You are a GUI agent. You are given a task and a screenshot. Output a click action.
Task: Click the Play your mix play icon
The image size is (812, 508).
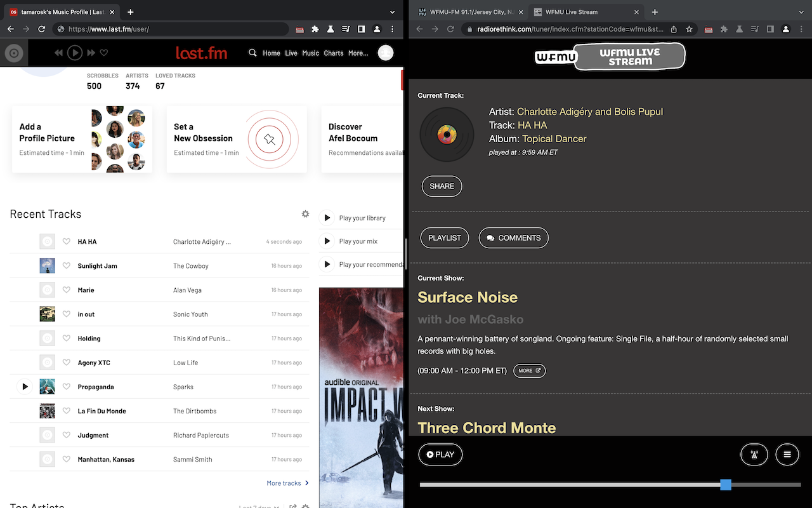(327, 241)
